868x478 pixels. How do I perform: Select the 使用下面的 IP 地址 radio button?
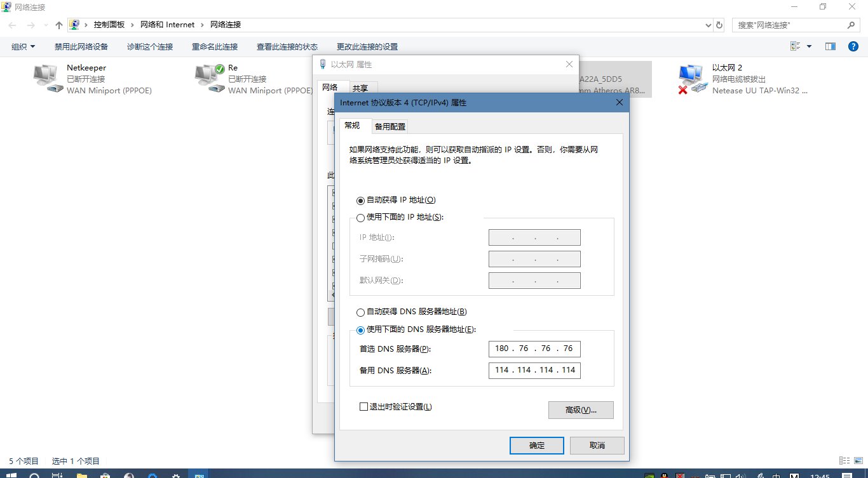(x=361, y=218)
